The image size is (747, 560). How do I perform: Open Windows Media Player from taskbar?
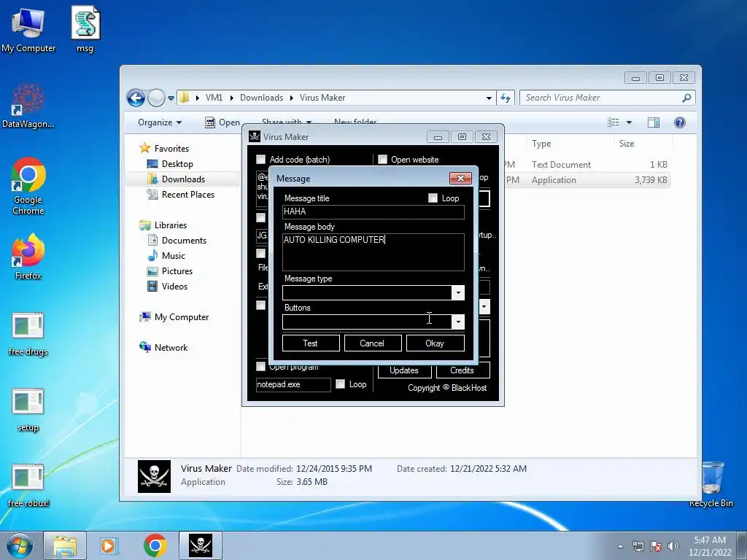pyautogui.click(x=109, y=545)
